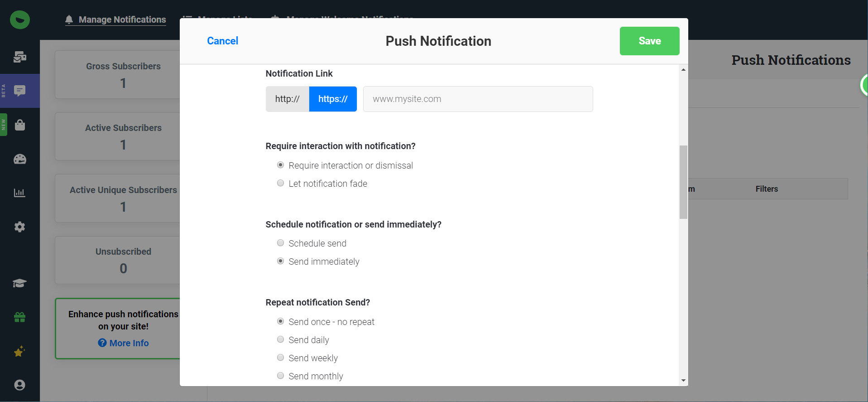
Task: Open the gold star sidebar icon
Action: (x=19, y=351)
